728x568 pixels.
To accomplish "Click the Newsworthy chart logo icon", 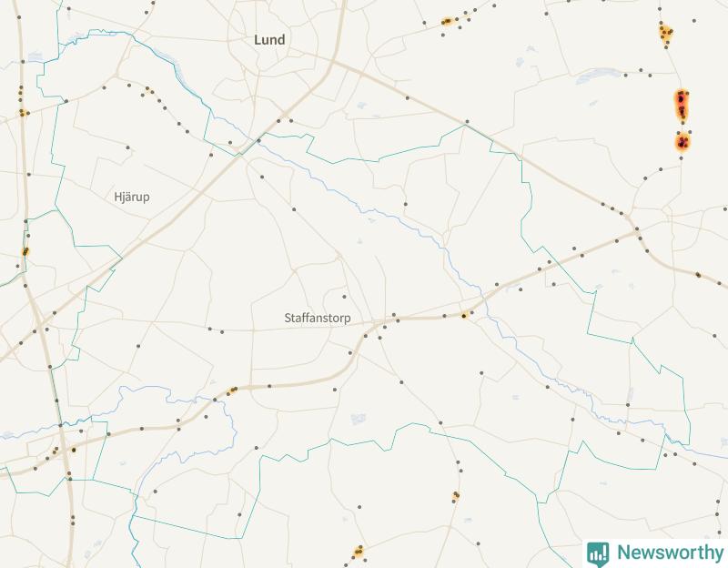I will [598, 553].
